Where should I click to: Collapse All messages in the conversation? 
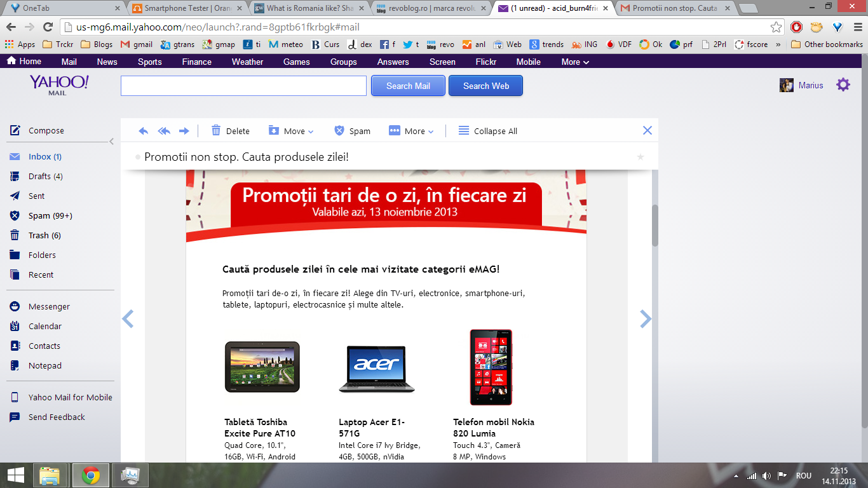(488, 131)
